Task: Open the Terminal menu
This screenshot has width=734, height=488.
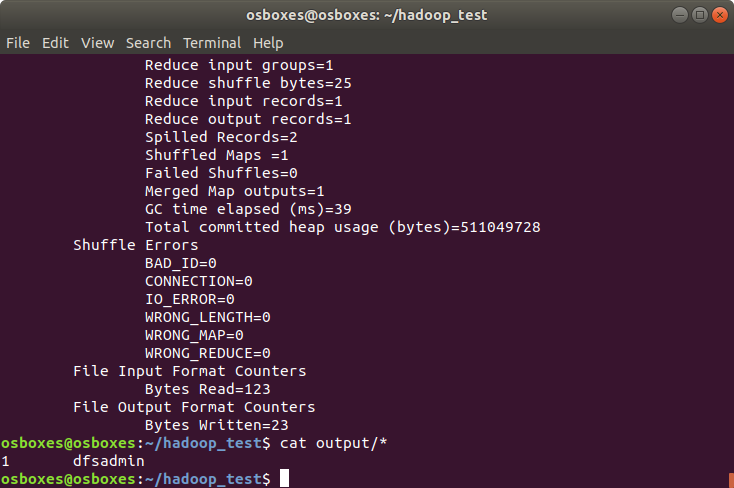Action: point(212,43)
